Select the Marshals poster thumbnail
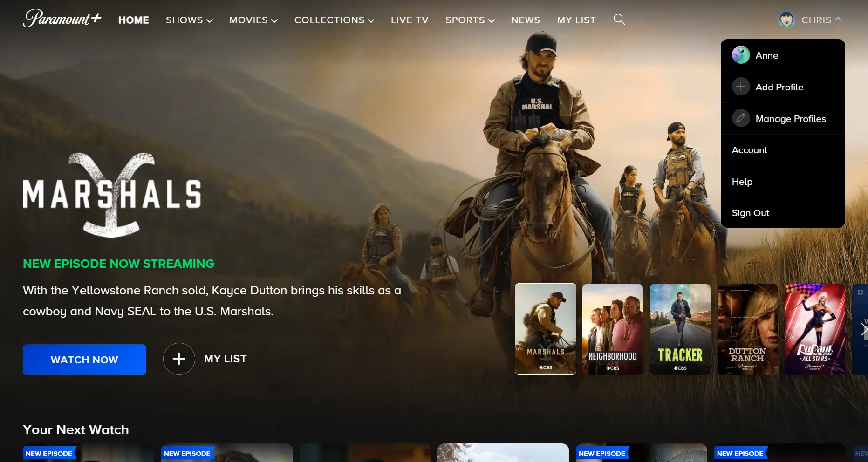Viewport: 868px width, 462px height. [546, 329]
